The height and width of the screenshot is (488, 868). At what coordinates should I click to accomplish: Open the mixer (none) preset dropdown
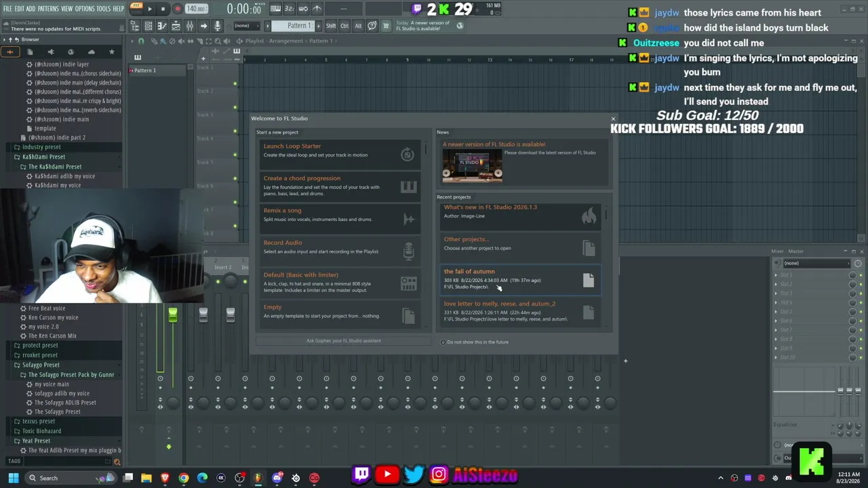818,263
